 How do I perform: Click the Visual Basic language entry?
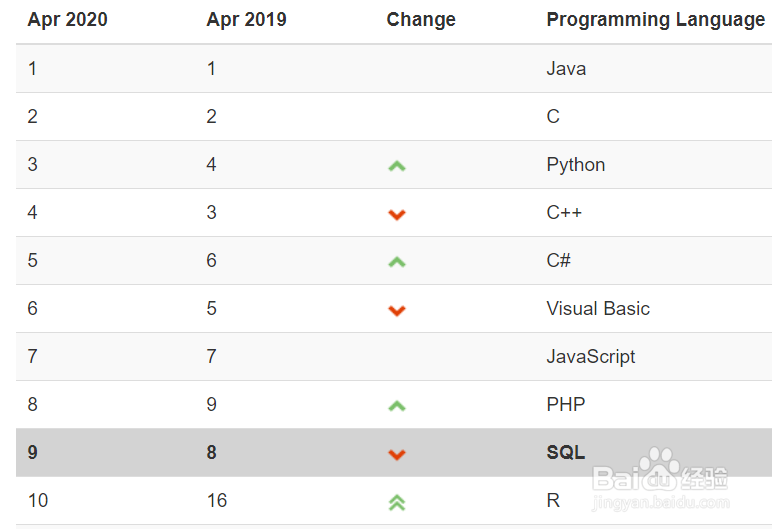point(598,309)
